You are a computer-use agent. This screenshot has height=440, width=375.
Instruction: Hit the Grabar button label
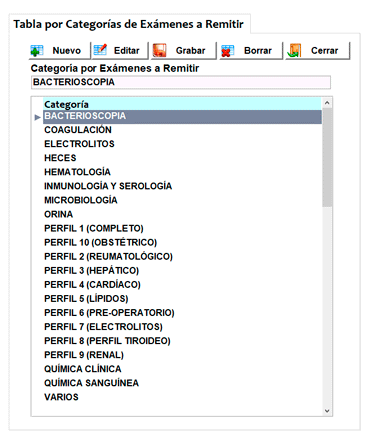point(190,51)
